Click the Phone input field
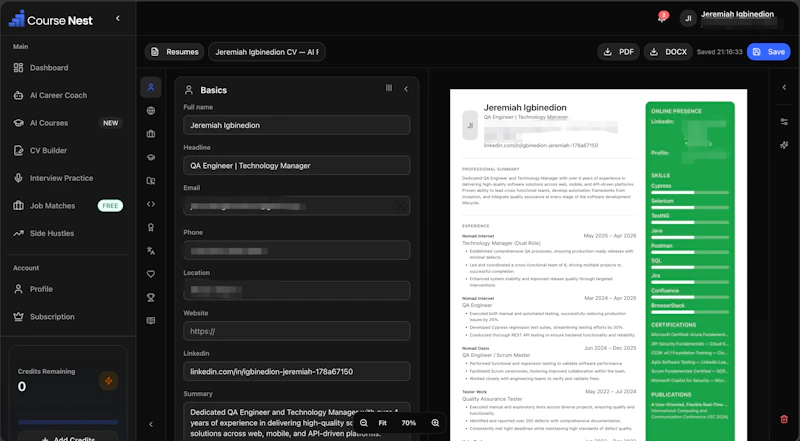The image size is (800, 441). click(x=296, y=250)
